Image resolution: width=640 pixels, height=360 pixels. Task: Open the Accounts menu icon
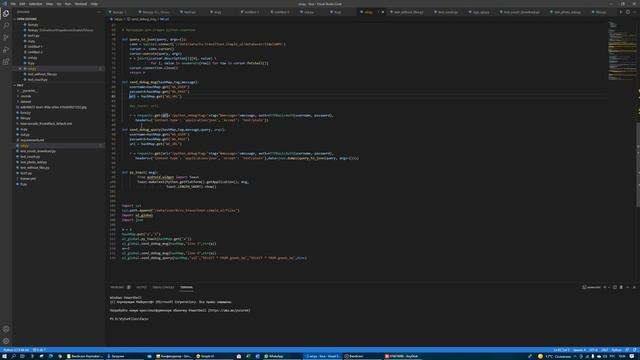(x=6, y=329)
